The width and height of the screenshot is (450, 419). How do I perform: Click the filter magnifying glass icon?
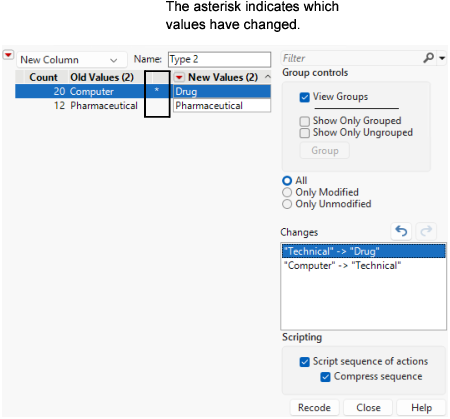[429, 58]
